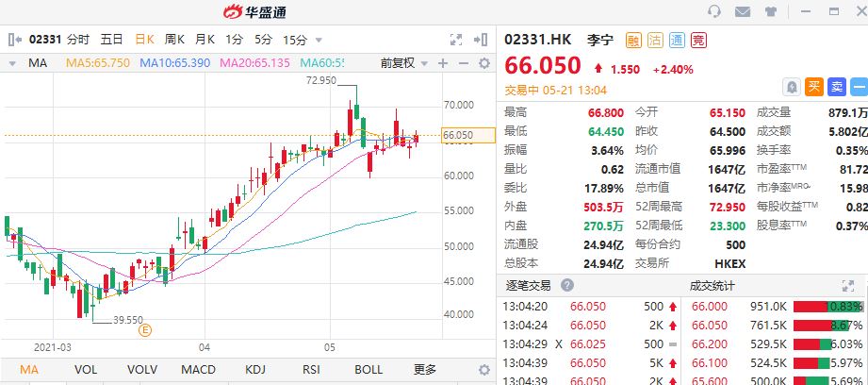This screenshot has width=868, height=385.
Task: Switch to 五日 five-day chart
Action: 111,40
